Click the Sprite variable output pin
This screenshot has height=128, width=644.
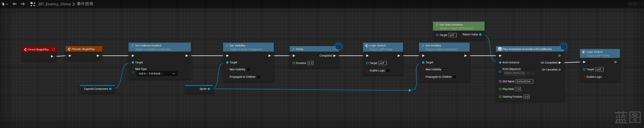coord(209,89)
